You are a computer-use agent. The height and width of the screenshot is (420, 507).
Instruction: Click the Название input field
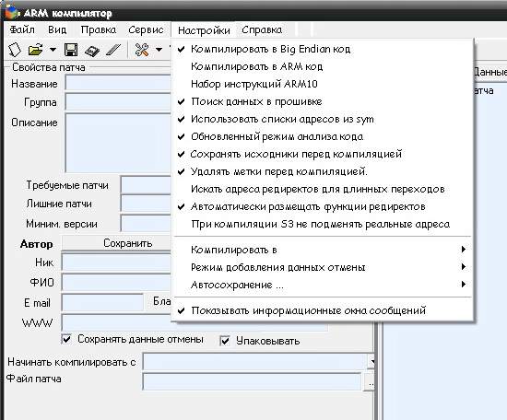click(118, 83)
